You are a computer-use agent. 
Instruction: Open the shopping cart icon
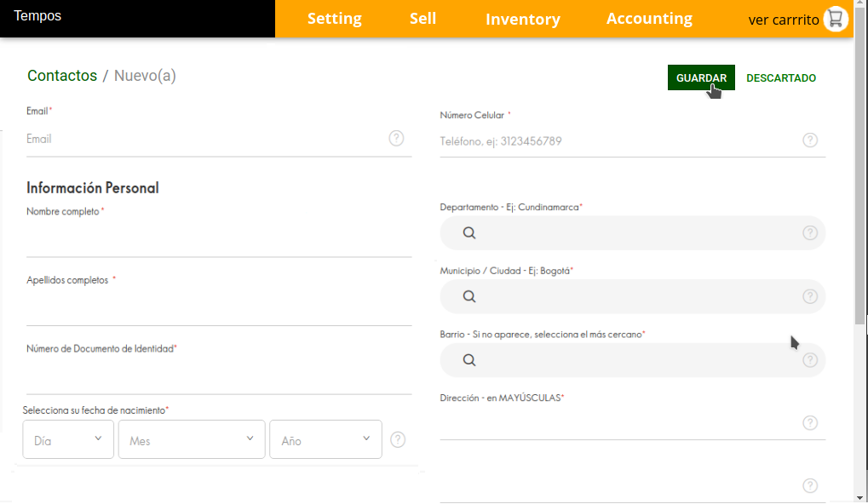coord(836,19)
